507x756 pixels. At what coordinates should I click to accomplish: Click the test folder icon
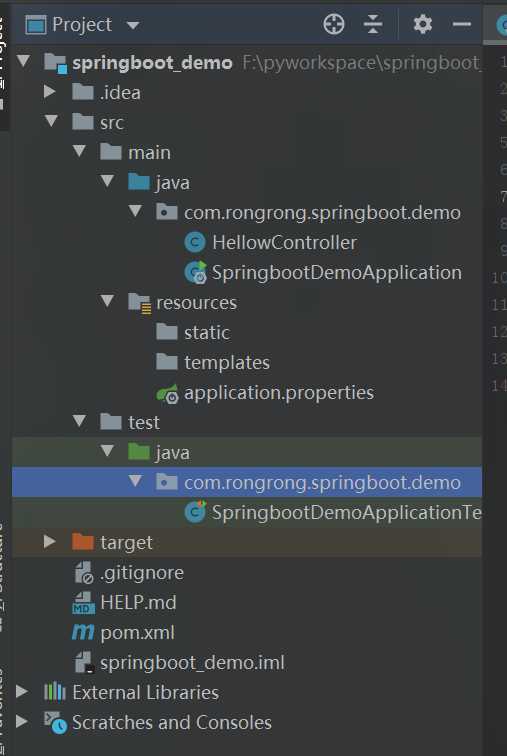[111, 422]
